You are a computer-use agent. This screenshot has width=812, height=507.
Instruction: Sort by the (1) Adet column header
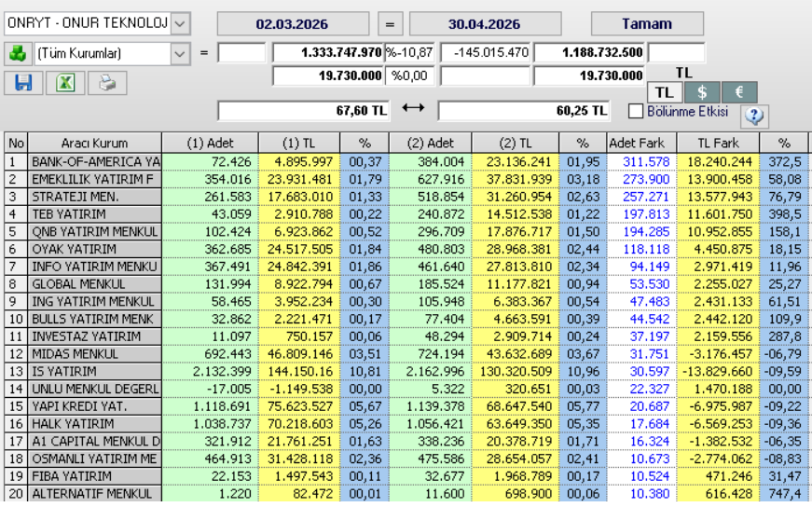211,143
